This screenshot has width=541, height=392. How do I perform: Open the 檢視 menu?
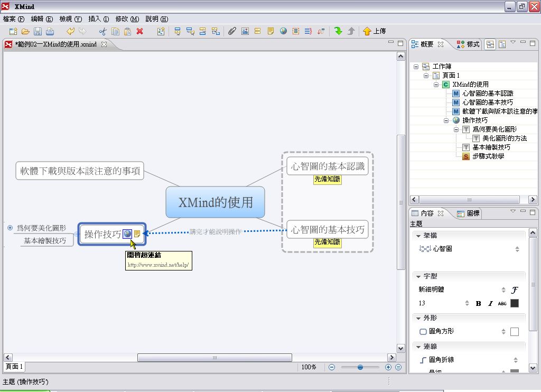[70, 19]
